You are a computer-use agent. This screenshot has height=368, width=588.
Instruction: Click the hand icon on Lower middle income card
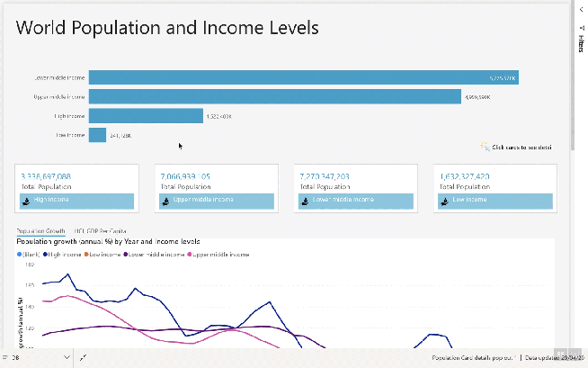click(306, 202)
